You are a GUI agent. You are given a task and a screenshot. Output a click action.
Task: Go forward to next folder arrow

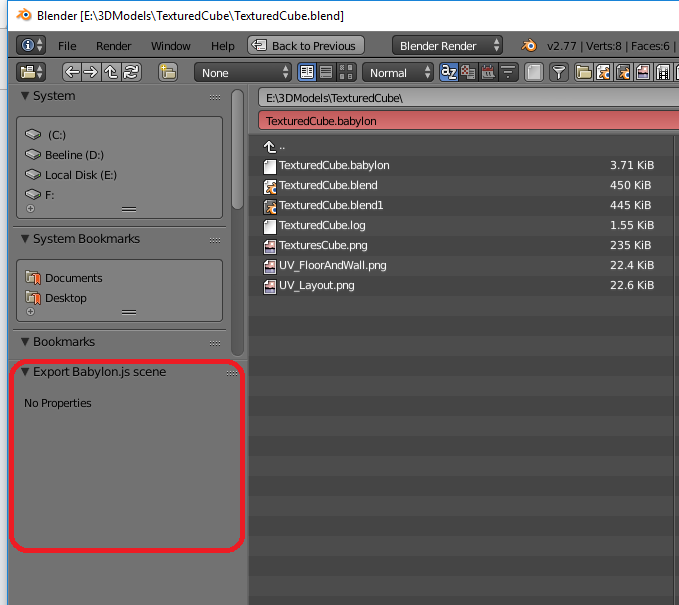pyautogui.click(x=91, y=72)
